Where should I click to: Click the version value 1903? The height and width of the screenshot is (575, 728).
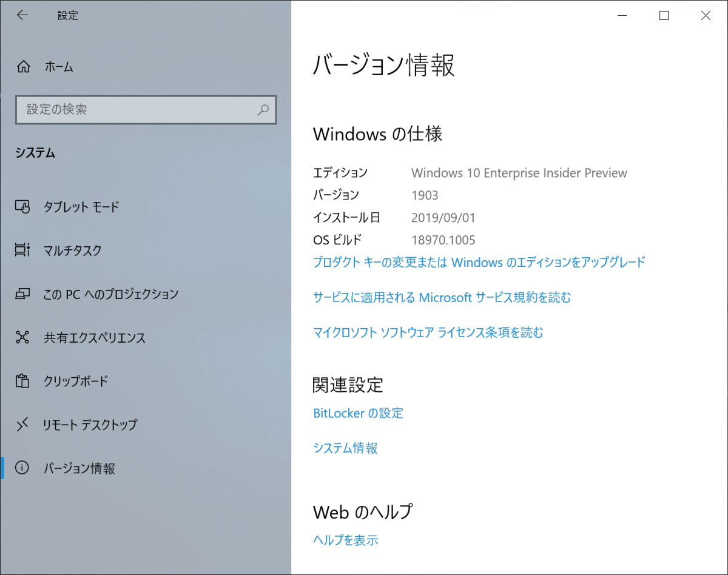[x=425, y=195]
